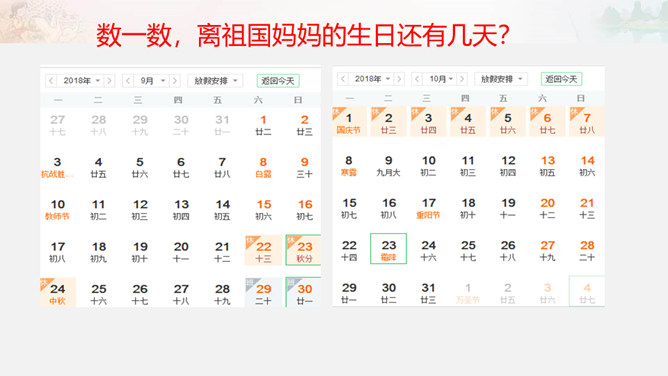This screenshot has width=668, height=376.
Task: Select October 1 国庆节 date cell
Action: [x=349, y=122]
